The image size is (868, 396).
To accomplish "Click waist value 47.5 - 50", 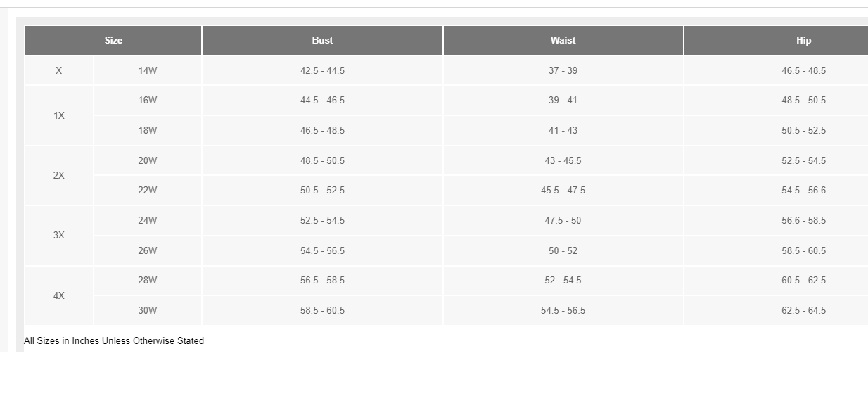I will click(563, 220).
